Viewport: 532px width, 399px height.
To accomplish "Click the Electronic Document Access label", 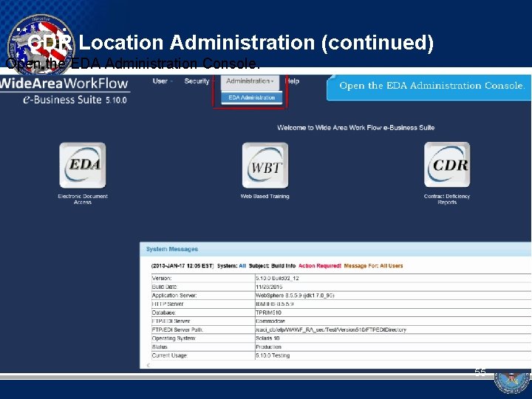I will point(83,199).
